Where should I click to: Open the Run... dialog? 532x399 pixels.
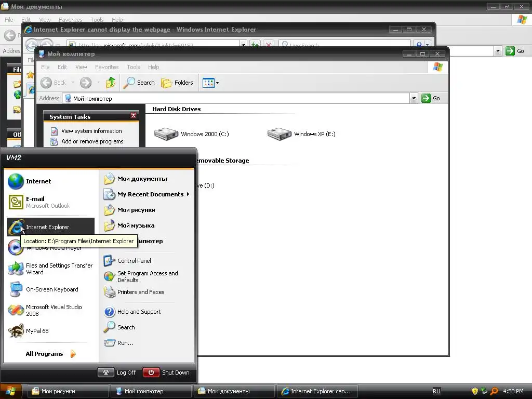147,343
